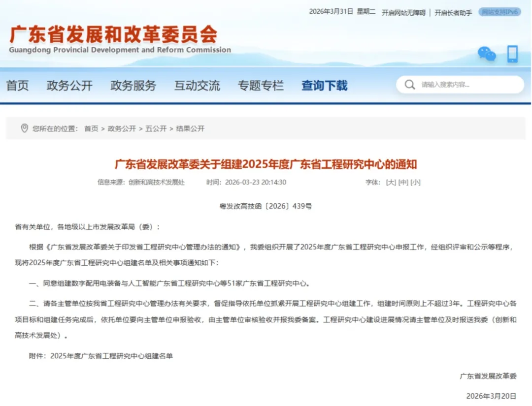532x406 pixels.
Task: Click the search input box
Action: point(458,84)
